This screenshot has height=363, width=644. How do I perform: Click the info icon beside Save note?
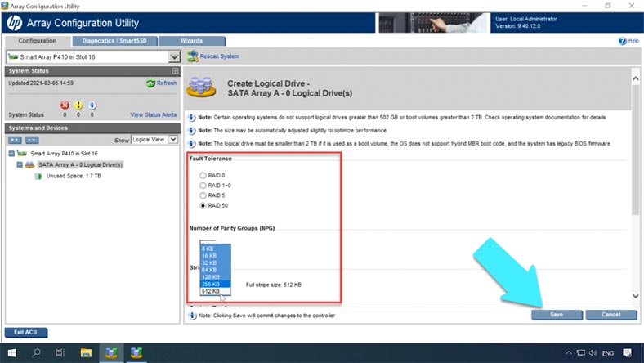(x=192, y=316)
